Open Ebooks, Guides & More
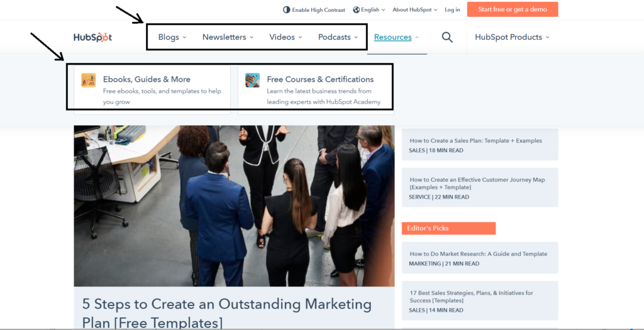The width and height of the screenshot is (644, 330). [152, 89]
